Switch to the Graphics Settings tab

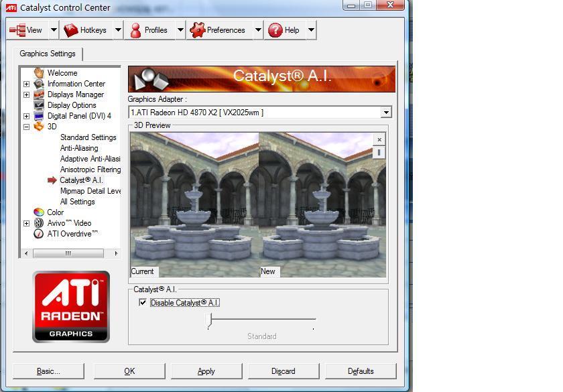coord(48,54)
